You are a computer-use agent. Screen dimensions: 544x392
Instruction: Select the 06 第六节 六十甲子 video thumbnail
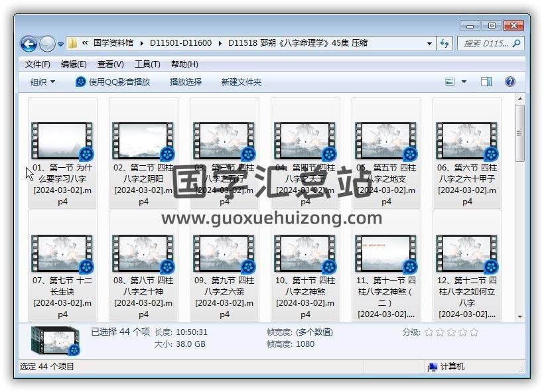coord(467,141)
